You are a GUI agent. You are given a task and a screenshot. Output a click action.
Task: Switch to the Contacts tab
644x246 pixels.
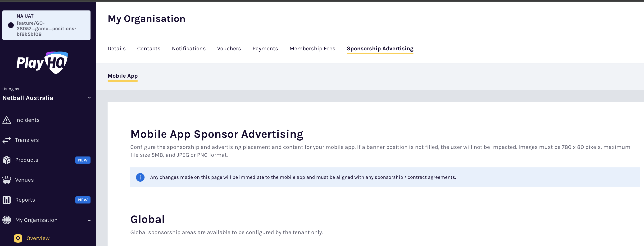coord(149,48)
